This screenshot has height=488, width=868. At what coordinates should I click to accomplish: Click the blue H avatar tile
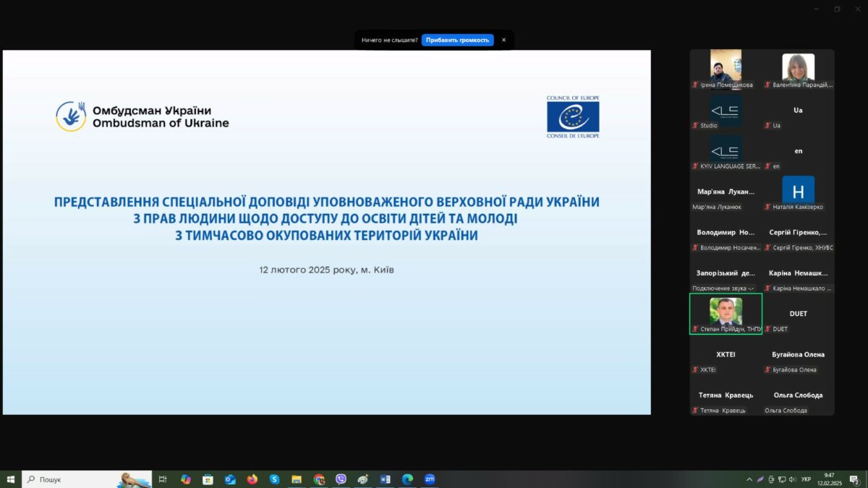point(798,192)
